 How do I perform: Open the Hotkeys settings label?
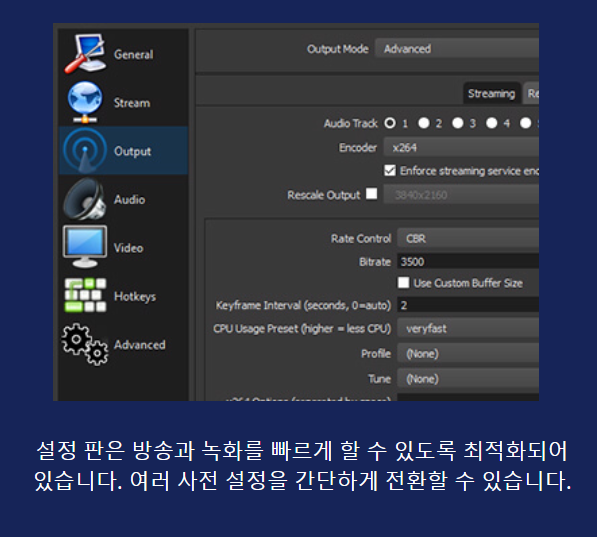pyautogui.click(x=135, y=297)
